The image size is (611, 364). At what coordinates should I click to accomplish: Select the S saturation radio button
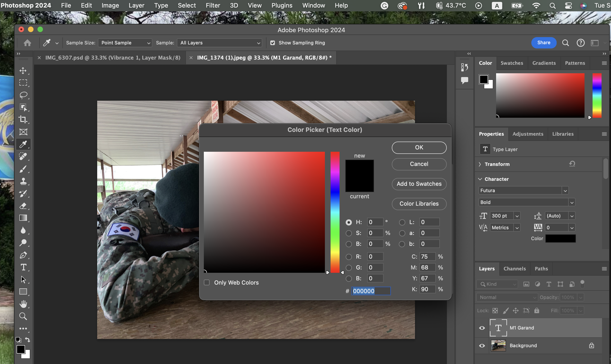[x=349, y=233]
